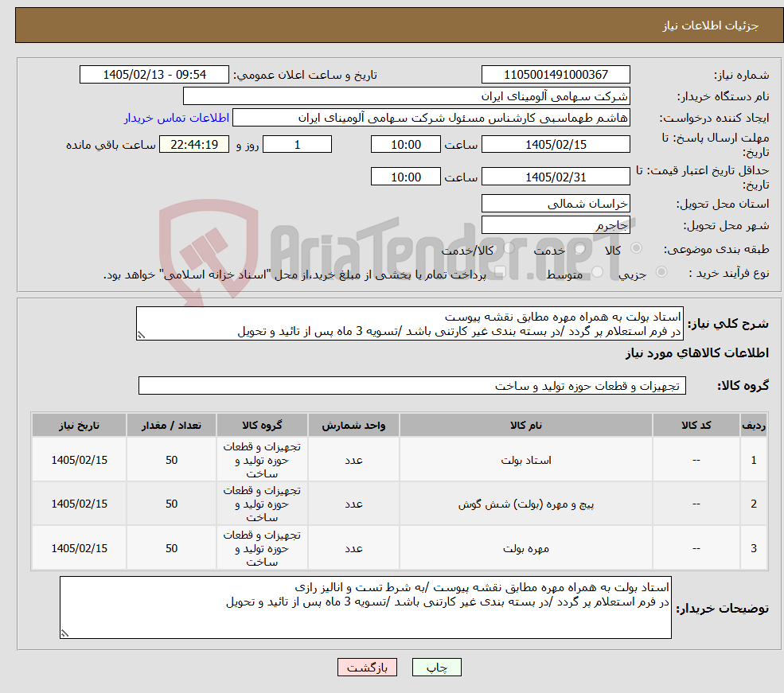The image size is (784, 693).
Task: Click the resize handle of general description box
Action: click(x=141, y=336)
